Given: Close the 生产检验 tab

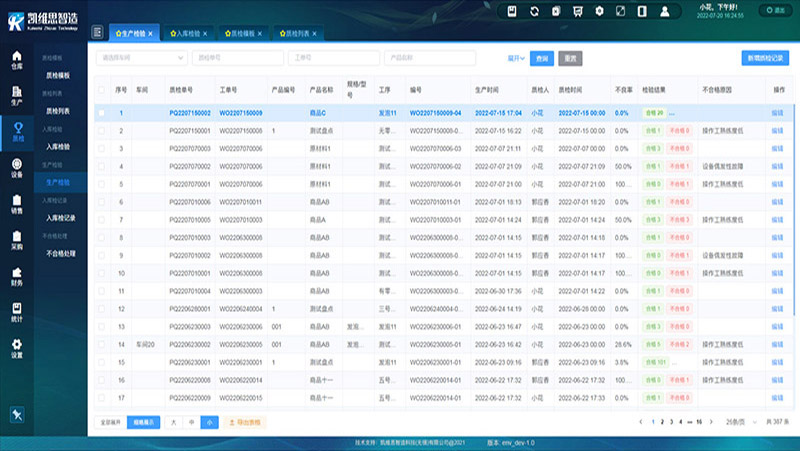Looking at the screenshot, I should pyautogui.click(x=151, y=34).
